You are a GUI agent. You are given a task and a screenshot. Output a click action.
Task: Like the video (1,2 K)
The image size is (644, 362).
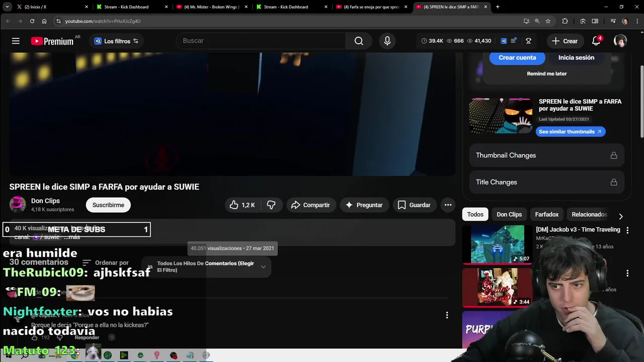point(243,205)
